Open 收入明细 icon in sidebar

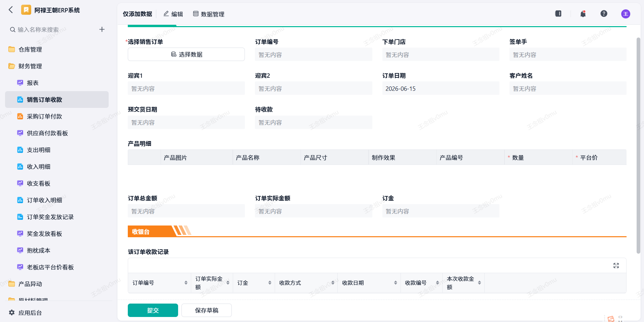(20, 167)
